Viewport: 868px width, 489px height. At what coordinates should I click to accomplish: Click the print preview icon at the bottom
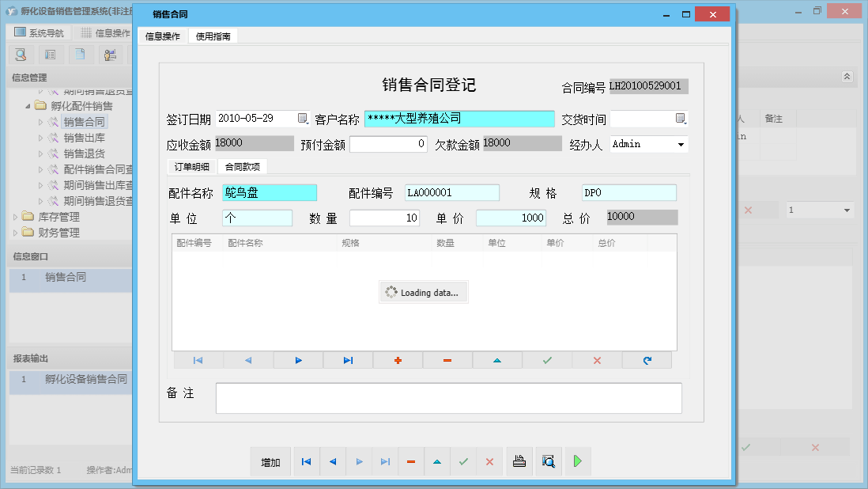tap(549, 461)
